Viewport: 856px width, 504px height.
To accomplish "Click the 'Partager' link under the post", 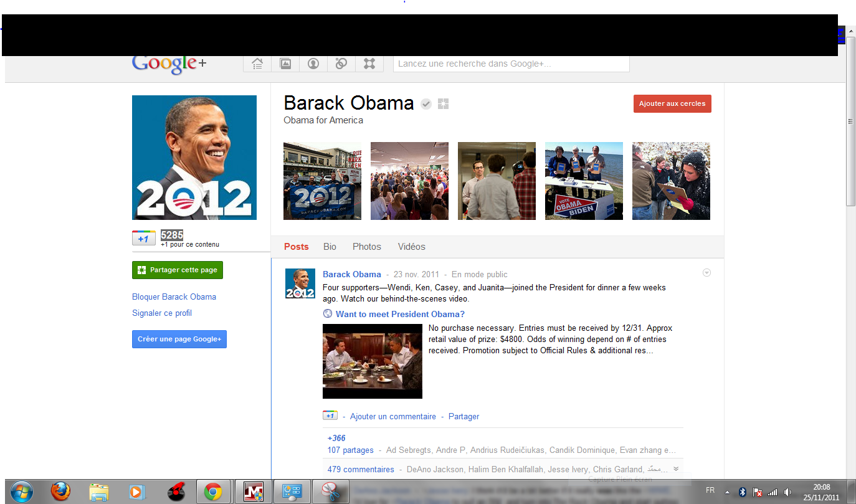I will 464,416.
